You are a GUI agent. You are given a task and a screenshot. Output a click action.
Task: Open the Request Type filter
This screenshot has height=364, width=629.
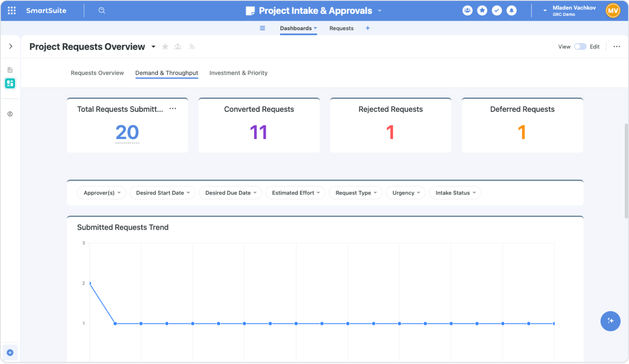356,193
